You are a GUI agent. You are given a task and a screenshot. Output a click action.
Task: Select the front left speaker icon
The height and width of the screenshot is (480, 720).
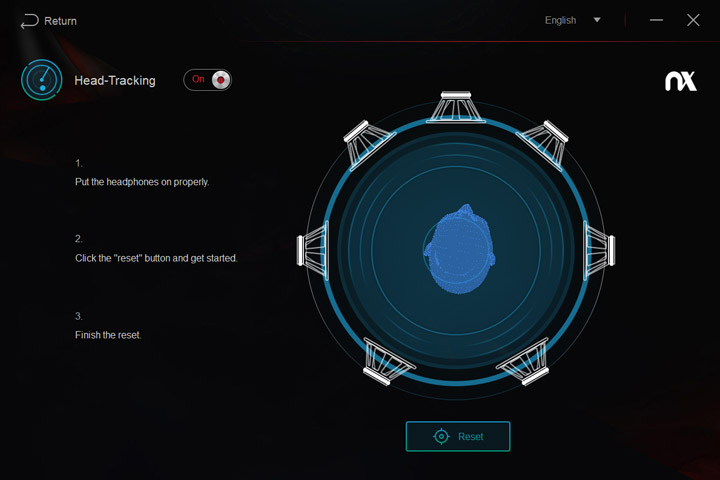[368, 144]
